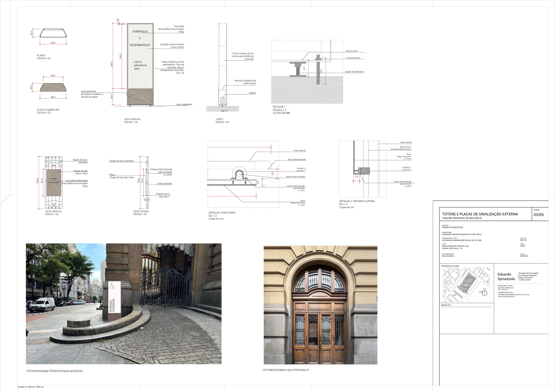Click the 'EMBARQUE' lettering on the totem elevation

pyautogui.click(x=140, y=32)
